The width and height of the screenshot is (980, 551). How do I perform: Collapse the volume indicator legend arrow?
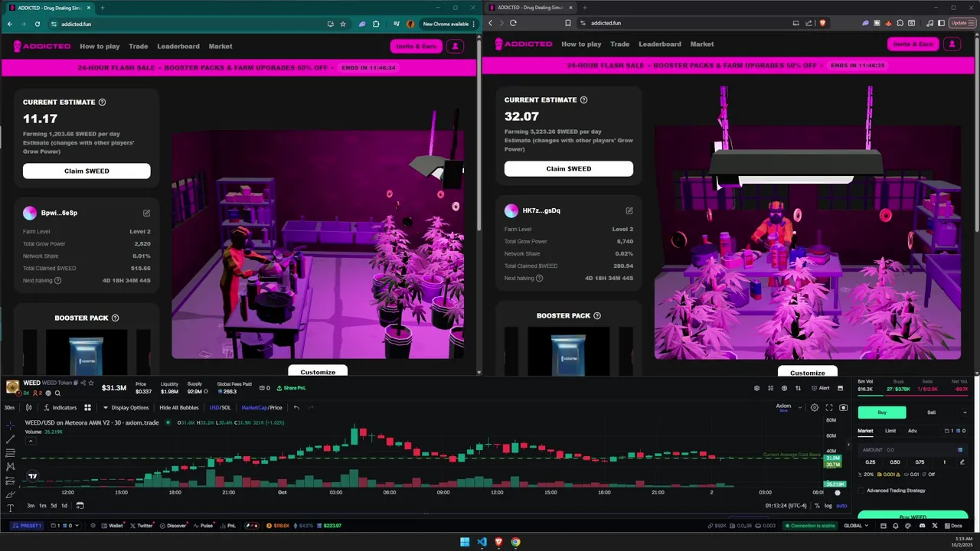coord(30,441)
